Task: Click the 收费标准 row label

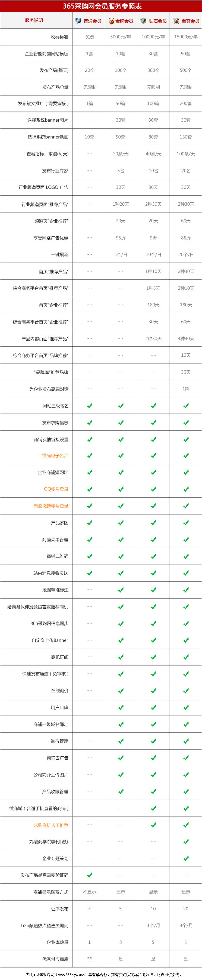Action: tap(60, 37)
